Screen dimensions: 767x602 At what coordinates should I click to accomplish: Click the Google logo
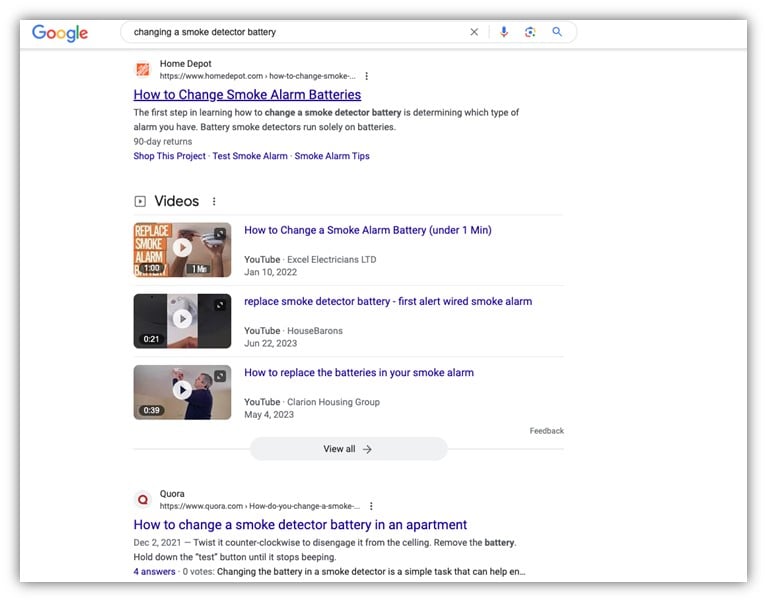pyautogui.click(x=60, y=33)
